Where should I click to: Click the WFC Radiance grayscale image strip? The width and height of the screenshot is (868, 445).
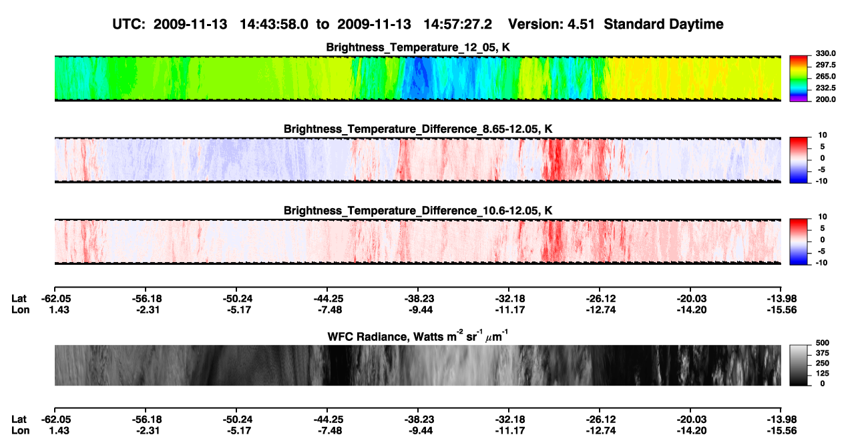click(x=418, y=365)
